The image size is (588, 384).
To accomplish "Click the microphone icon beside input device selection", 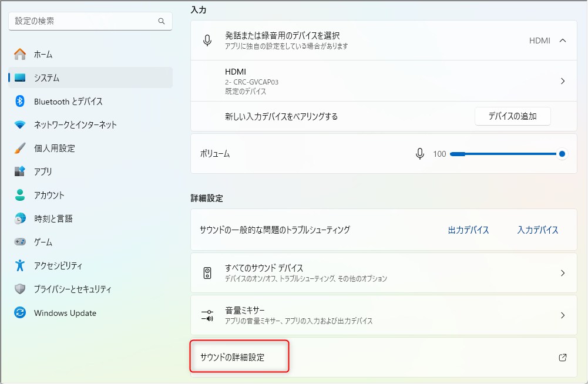I will click(x=207, y=41).
